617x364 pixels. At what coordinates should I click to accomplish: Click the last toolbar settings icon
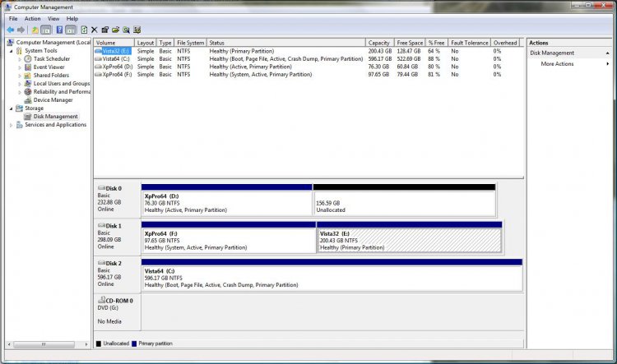click(x=137, y=30)
